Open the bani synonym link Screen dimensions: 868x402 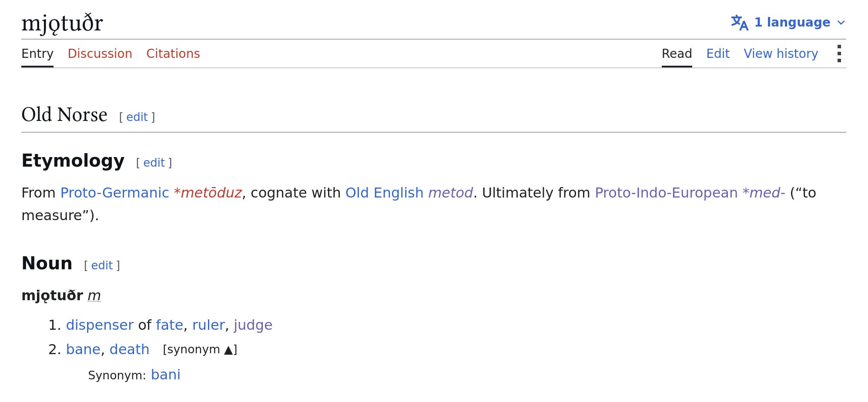[165, 375]
